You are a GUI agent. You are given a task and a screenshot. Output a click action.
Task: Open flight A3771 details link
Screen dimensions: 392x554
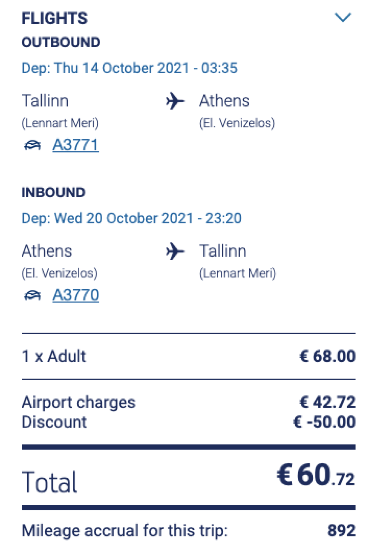pyautogui.click(x=75, y=145)
